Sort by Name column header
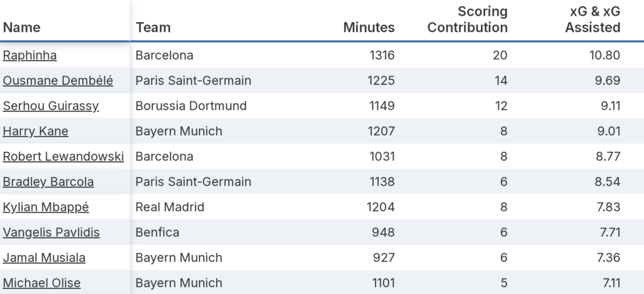The width and height of the screenshot is (644, 294). click(x=21, y=27)
